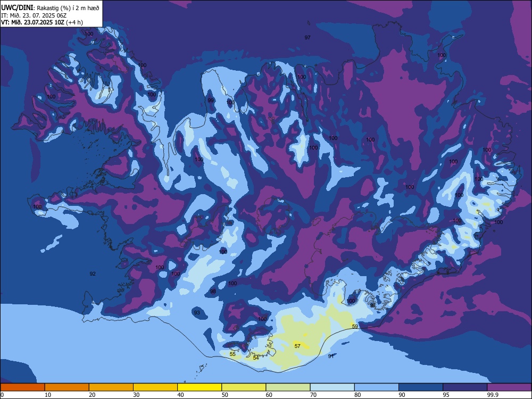Click the bright yellow 40–50 legend swatch
This screenshot has height=399, width=532.
(x=199, y=387)
